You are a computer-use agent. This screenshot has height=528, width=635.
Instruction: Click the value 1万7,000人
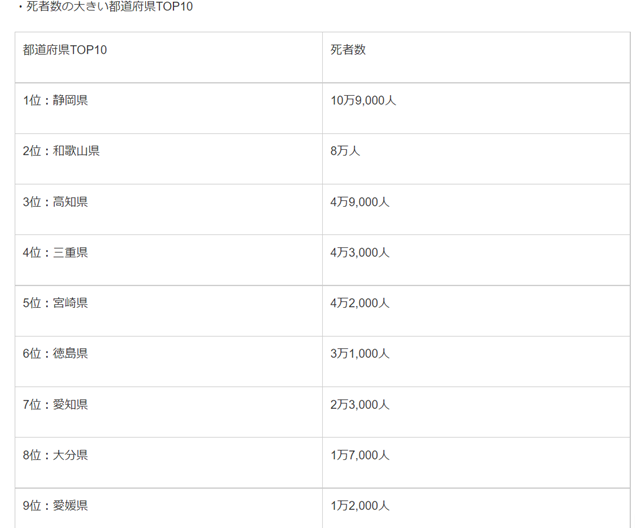[360, 455]
